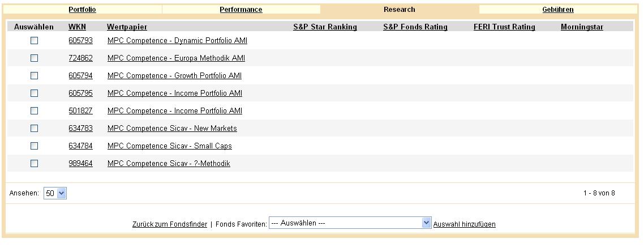
Task: Click the Auswahl hinzufügen link
Action: coord(464,224)
